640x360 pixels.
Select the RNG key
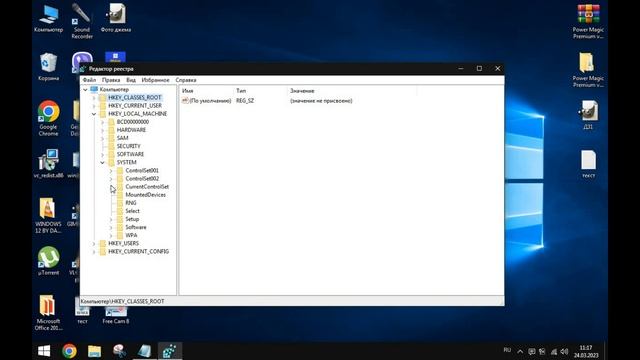[x=131, y=203]
